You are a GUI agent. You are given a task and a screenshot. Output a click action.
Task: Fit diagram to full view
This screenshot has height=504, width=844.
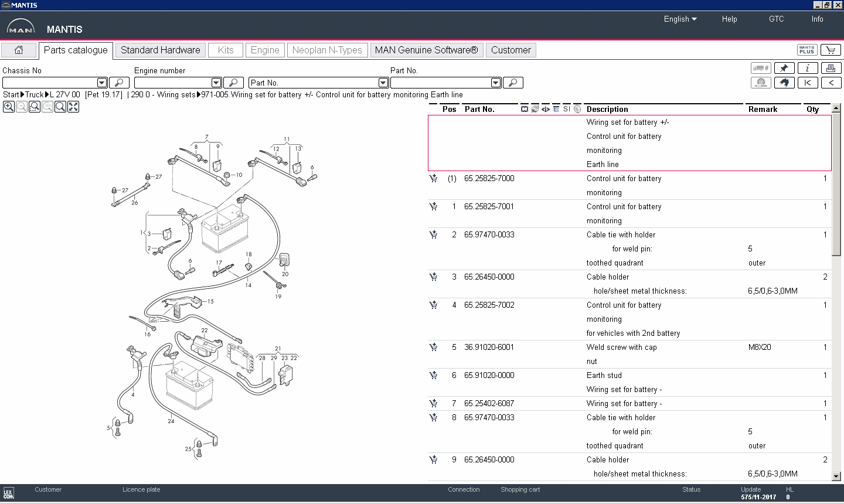pos(73,107)
